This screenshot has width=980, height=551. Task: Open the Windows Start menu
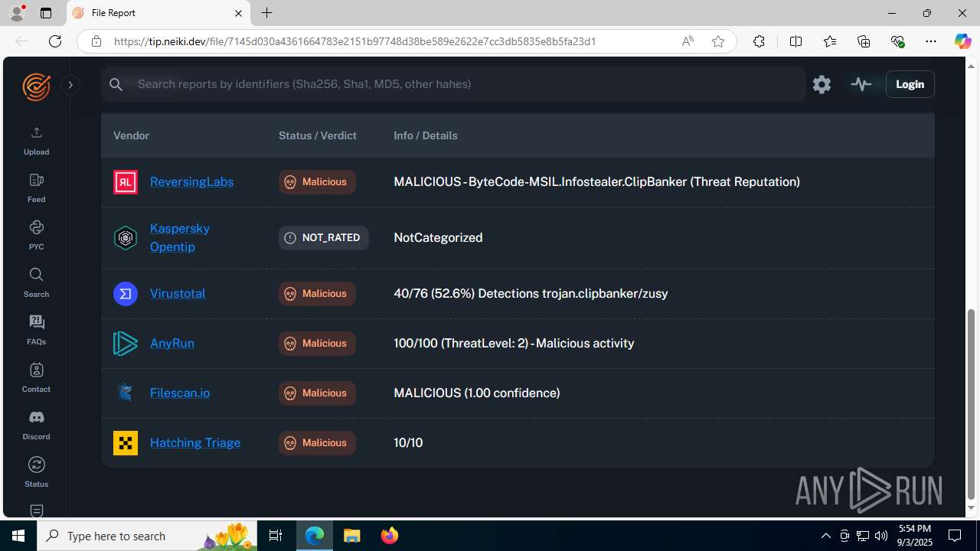click(x=18, y=536)
